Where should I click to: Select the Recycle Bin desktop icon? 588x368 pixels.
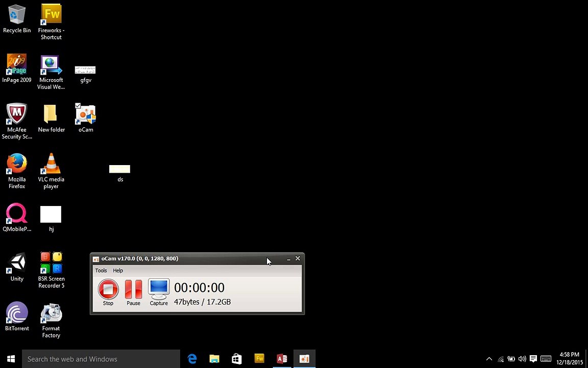(x=17, y=19)
